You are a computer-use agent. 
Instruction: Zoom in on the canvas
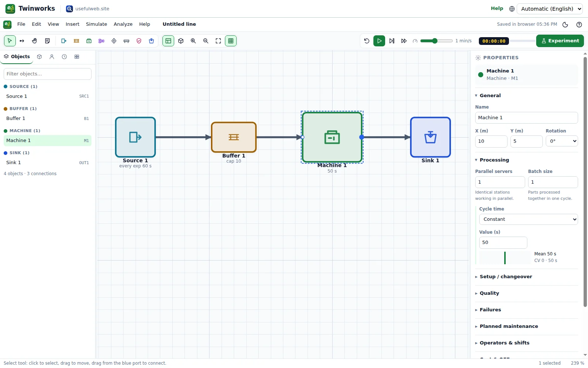193,41
